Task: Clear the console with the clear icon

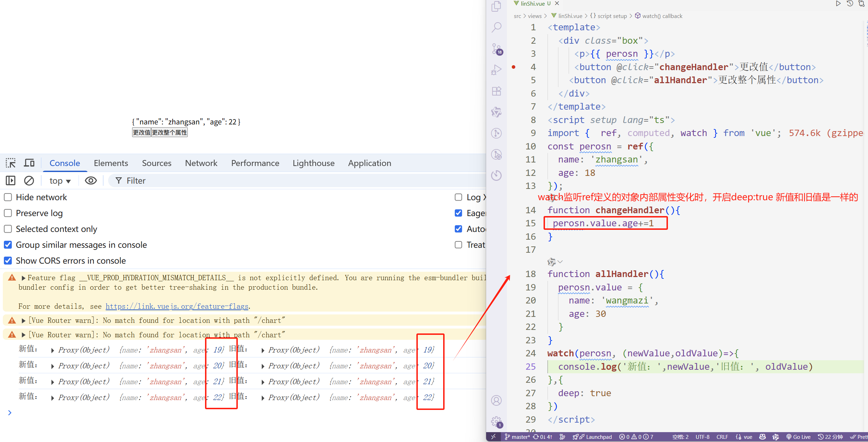Action: point(29,181)
